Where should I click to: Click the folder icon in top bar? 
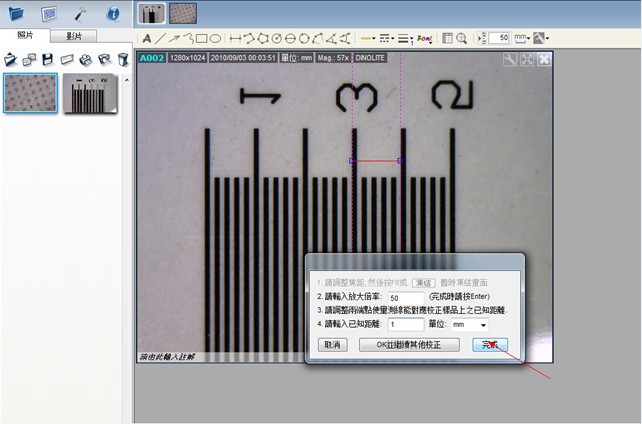17,13
